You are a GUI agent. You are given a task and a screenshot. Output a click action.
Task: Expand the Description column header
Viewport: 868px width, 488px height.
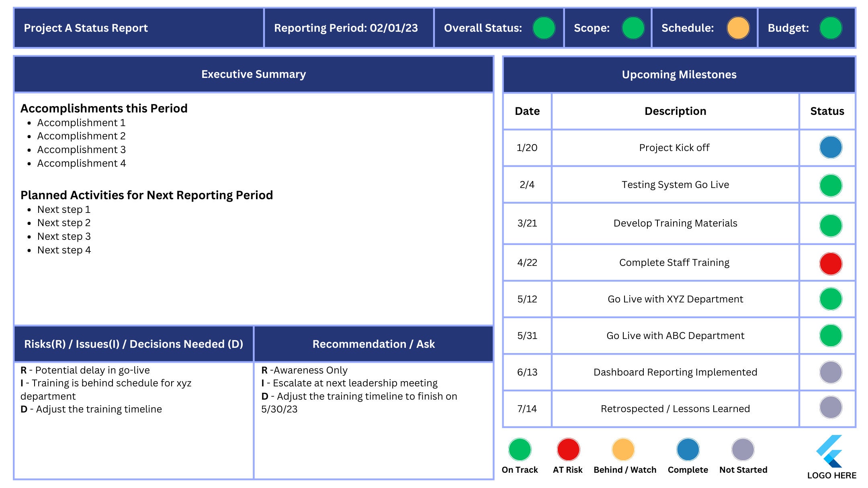pos(675,111)
